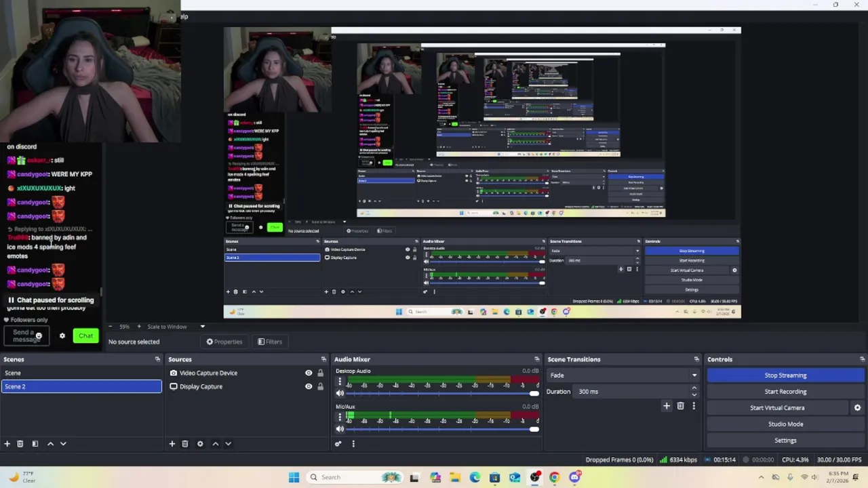Move source up arrow in Sources dock
The image size is (868, 488).
coord(215,444)
